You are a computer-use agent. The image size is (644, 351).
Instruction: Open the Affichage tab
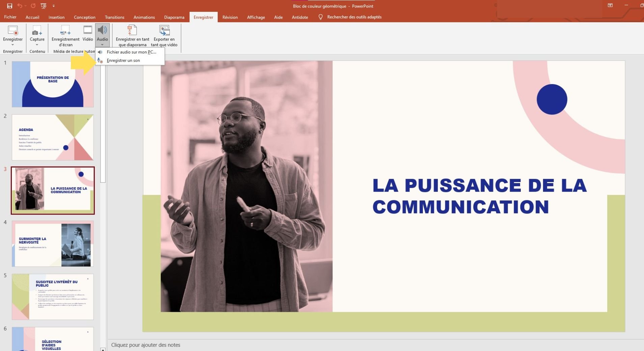(x=256, y=17)
